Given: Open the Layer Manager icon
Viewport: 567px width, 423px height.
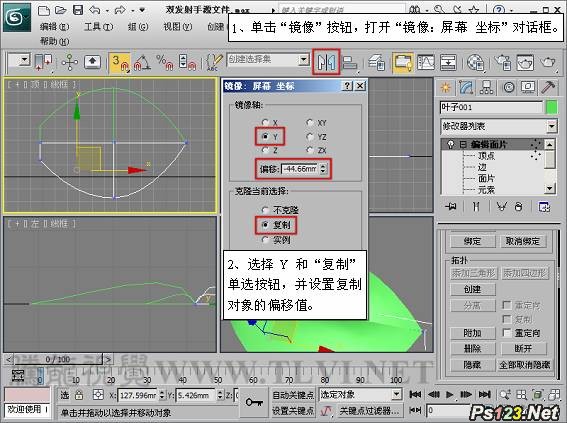Looking at the screenshot, I should [377, 63].
